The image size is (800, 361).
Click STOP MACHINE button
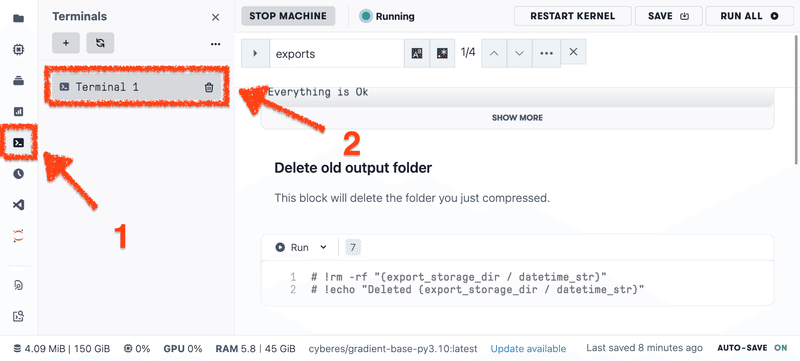click(288, 16)
